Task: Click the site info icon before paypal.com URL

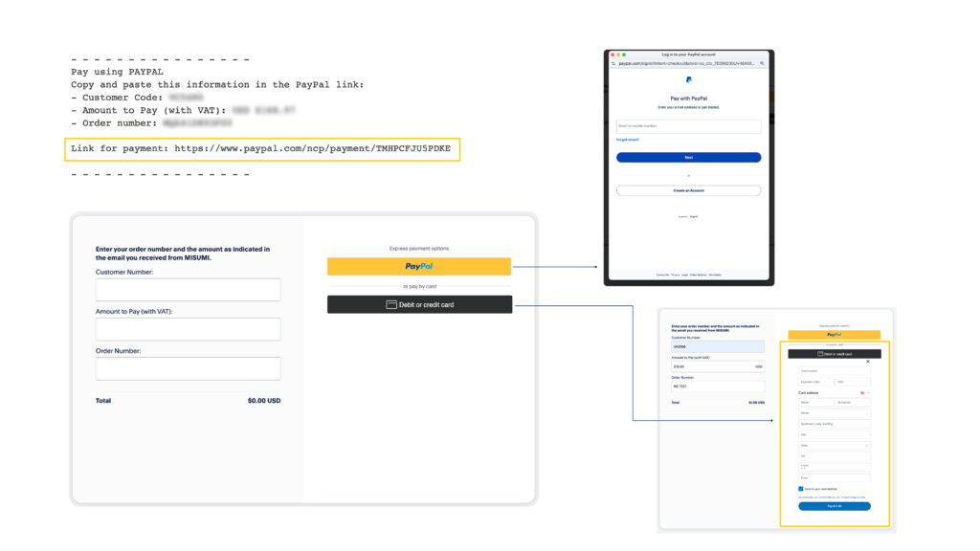Action: [x=614, y=63]
